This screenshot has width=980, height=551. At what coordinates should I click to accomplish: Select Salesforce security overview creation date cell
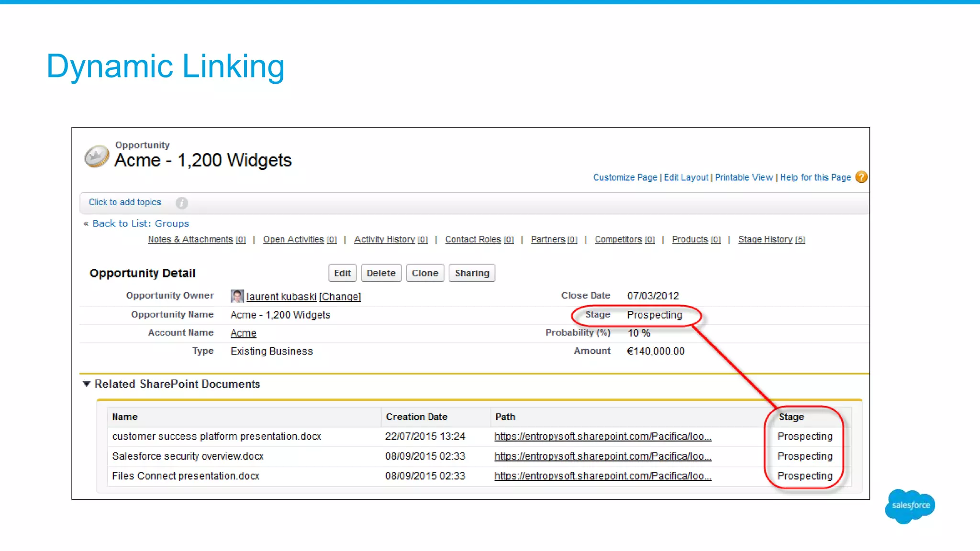pos(425,456)
